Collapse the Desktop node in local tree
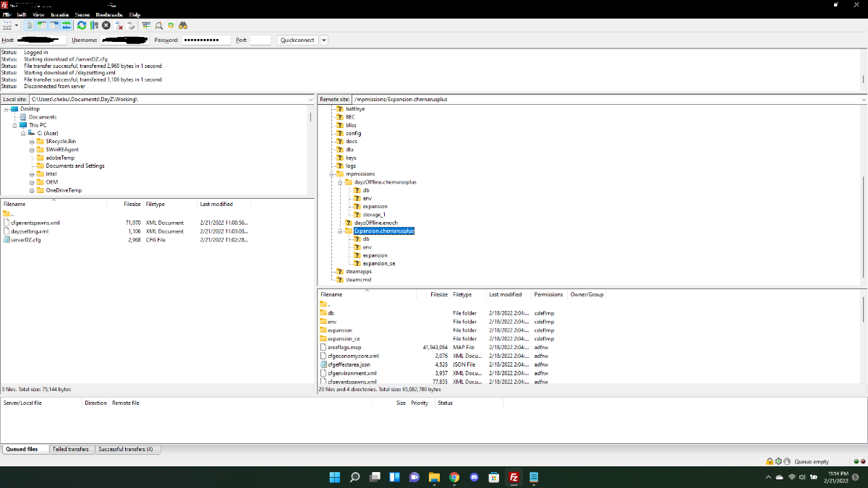 pos(6,108)
